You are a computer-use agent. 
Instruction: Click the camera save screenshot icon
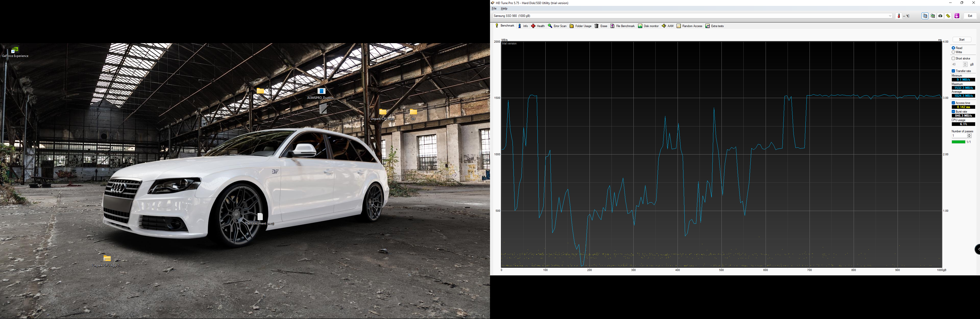940,16
